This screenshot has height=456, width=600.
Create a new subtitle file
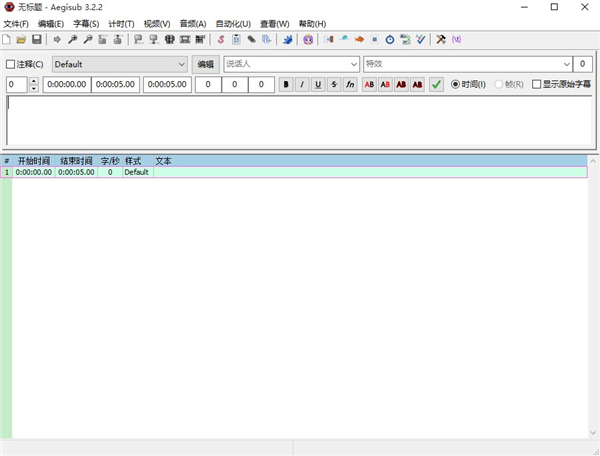[x=7, y=39]
